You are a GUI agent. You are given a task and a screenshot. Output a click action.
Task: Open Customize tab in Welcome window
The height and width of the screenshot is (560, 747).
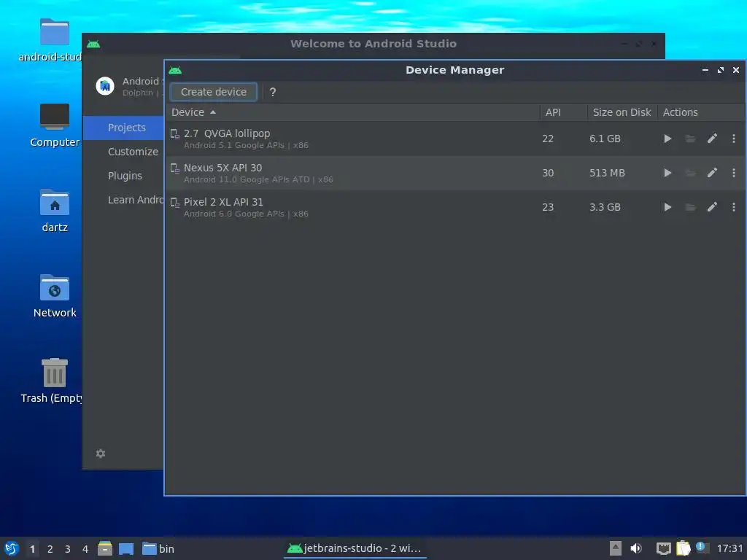tap(123, 152)
